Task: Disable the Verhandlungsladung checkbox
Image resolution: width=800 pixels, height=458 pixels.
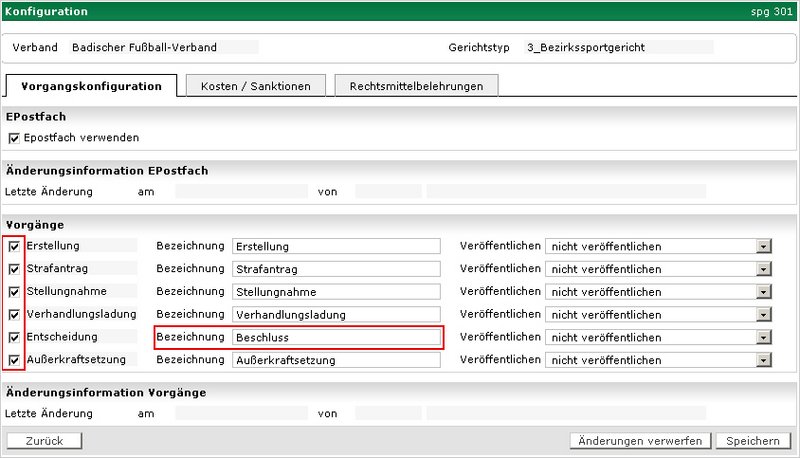Action: (14, 315)
